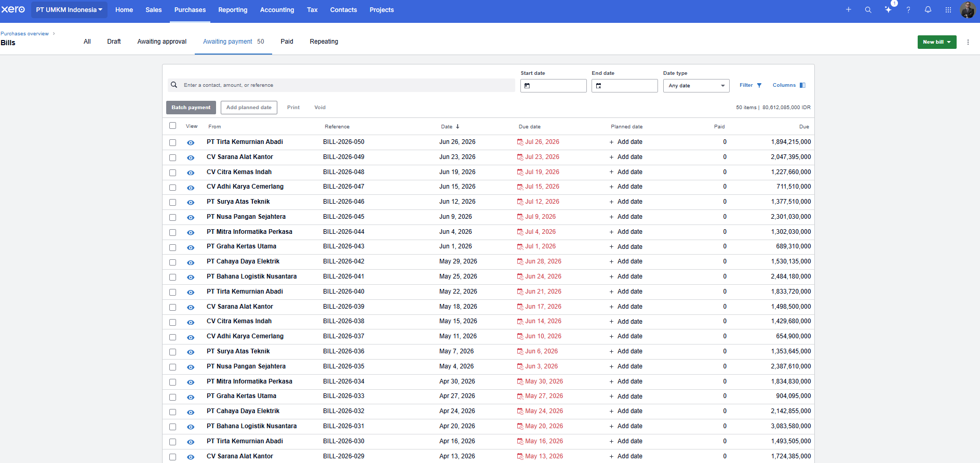This screenshot has width=980, height=463.
Task: Open global search magnifier icon
Action: 868,9
